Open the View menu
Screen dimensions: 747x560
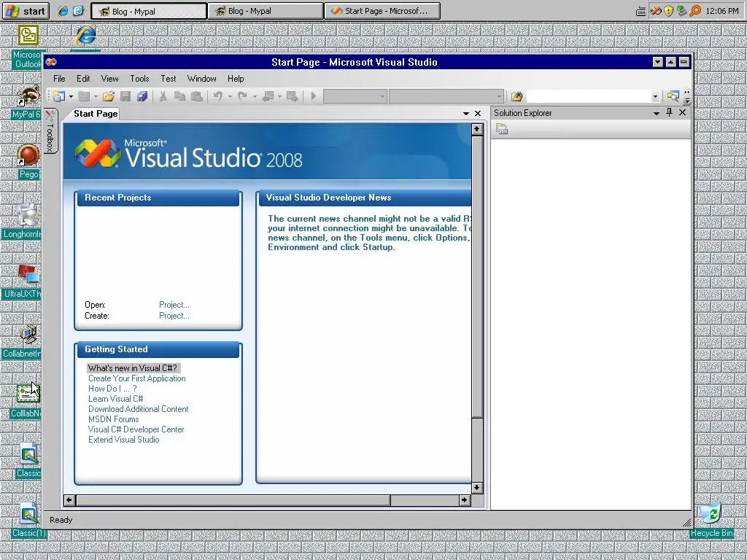tap(109, 79)
